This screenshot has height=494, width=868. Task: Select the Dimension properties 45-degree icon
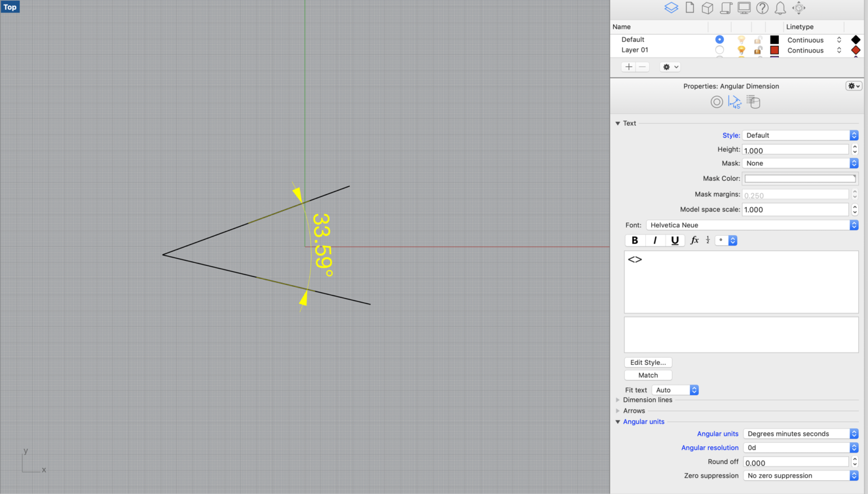734,102
